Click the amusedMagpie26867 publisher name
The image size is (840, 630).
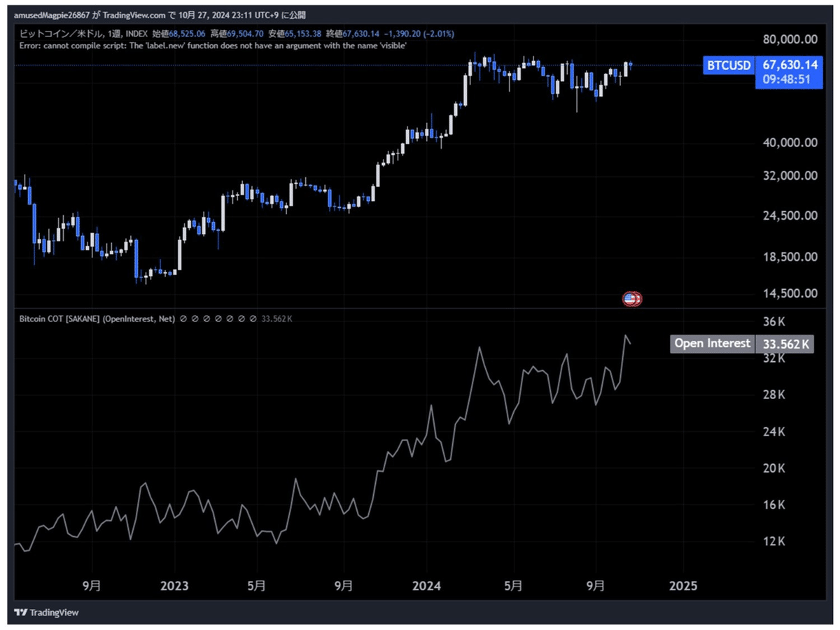(52, 15)
